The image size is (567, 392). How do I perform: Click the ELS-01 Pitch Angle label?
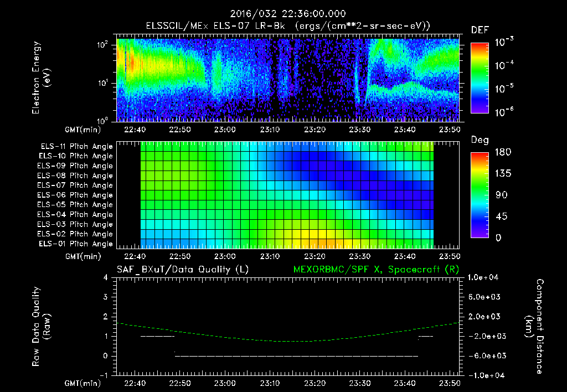point(76,244)
